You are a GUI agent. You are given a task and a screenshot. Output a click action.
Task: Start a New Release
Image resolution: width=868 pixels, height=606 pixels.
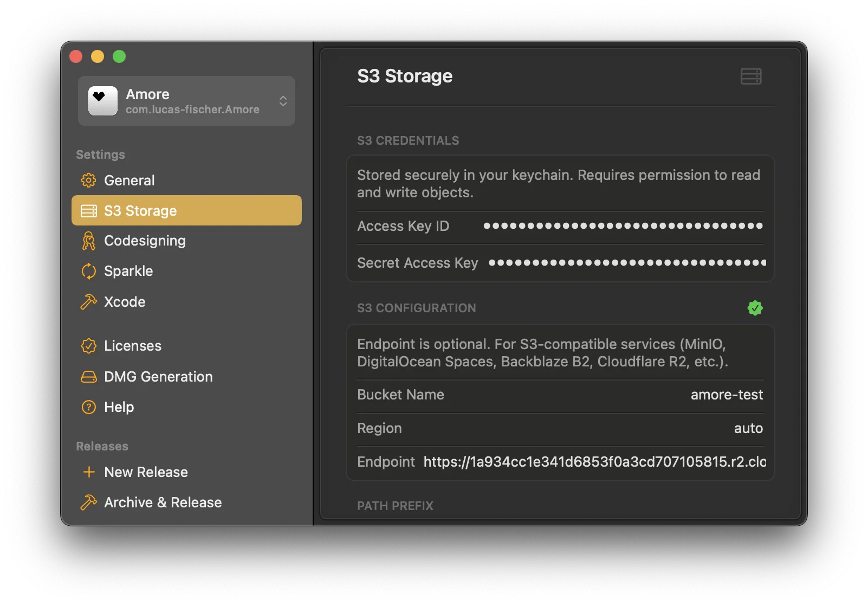[146, 472]
